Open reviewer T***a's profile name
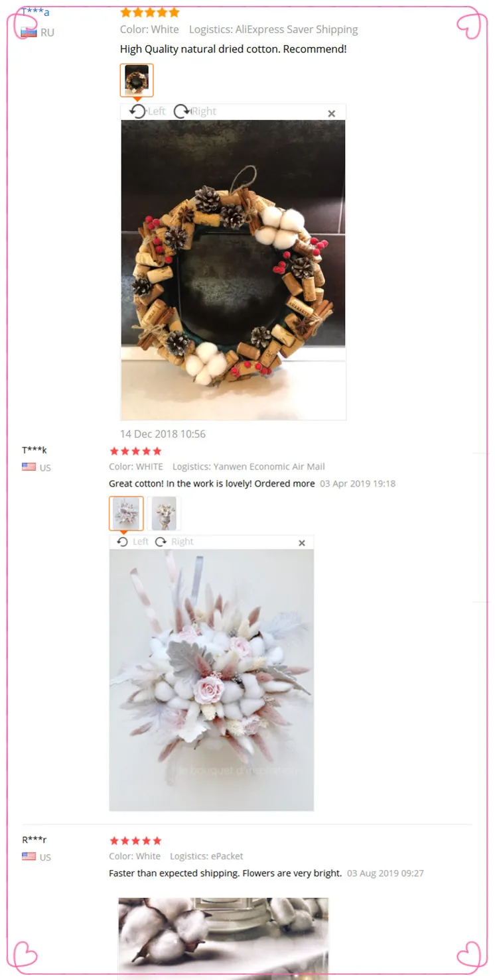The width and height of the screenshot is (495, 980). [35, 11]
